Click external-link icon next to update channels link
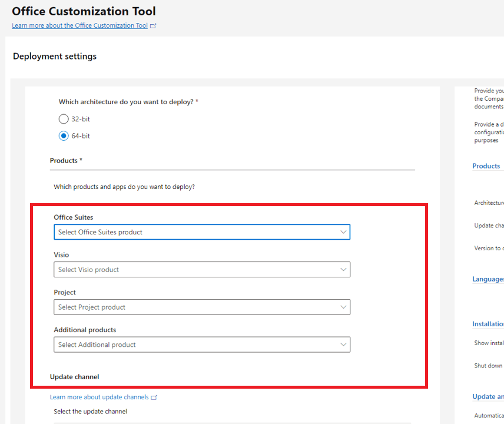The image size is (504, 424). [x=154, y=397]
